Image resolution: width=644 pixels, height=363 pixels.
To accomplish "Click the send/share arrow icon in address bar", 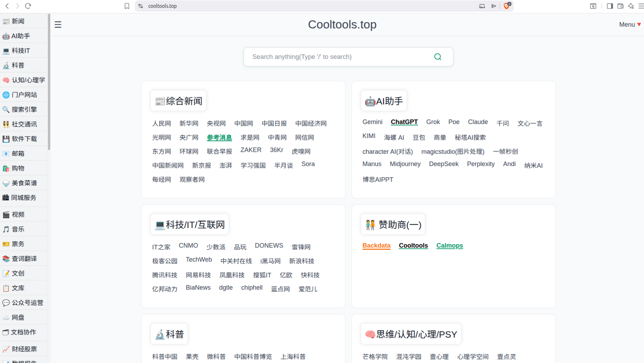I will (494, 6).
